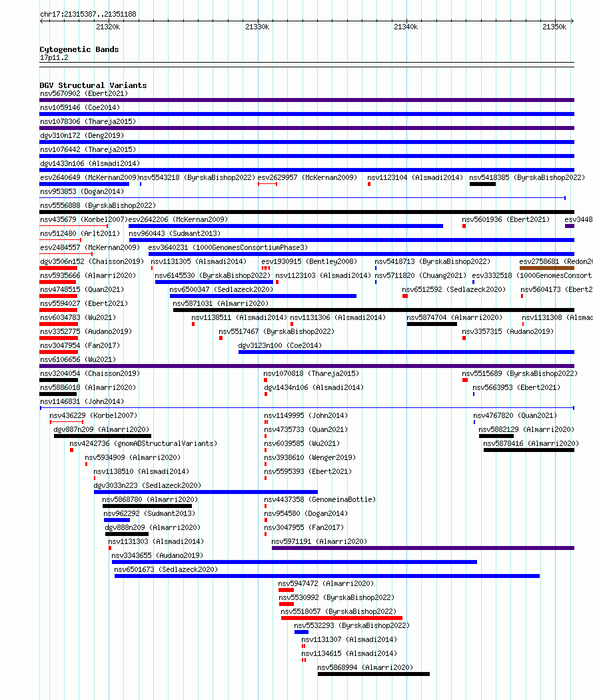Open nsv4437358 (GenomeinaBottle) label
Screen dimensions: 593x700
319,499
